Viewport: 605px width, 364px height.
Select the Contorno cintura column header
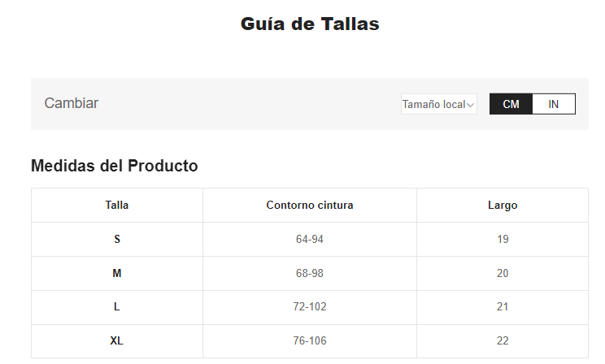click(310, 206)
